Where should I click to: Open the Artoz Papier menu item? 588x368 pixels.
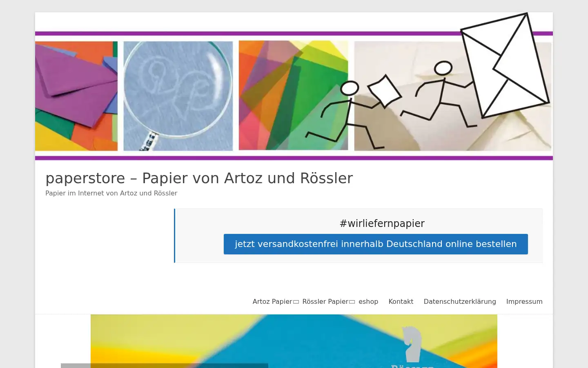(272, 302)
